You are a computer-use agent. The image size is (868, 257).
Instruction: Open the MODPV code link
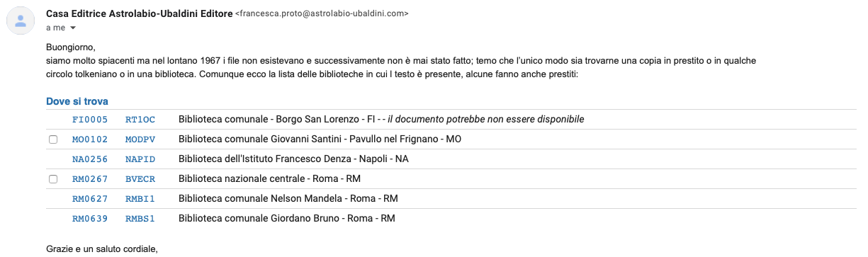140,139
